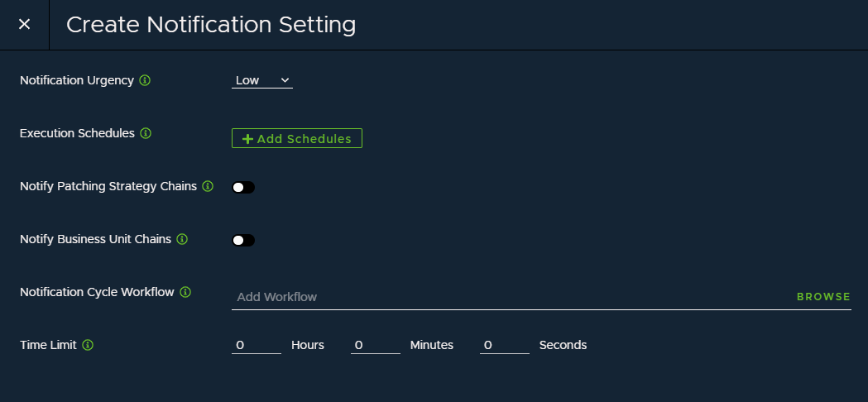Image resolution: width=868 pixels, height=402 pixels.
Task: Enable Notify Patching Strategy Chains toggle
Action: pos(243,187)
